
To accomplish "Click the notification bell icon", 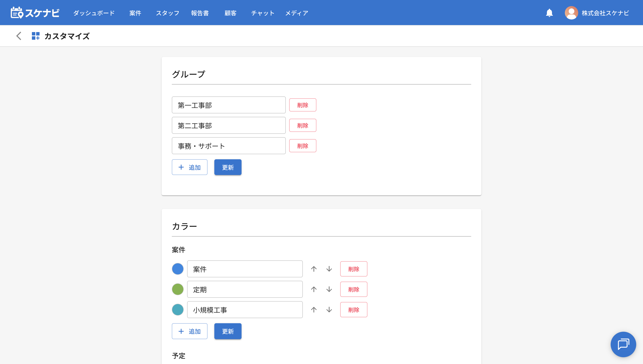I will tap(549, 13).
